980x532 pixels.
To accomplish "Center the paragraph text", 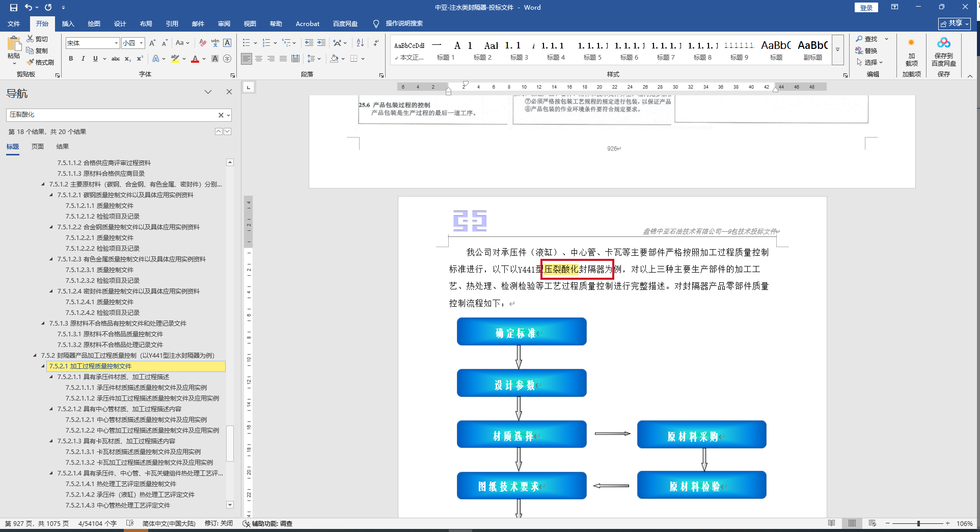I will 259,59.
